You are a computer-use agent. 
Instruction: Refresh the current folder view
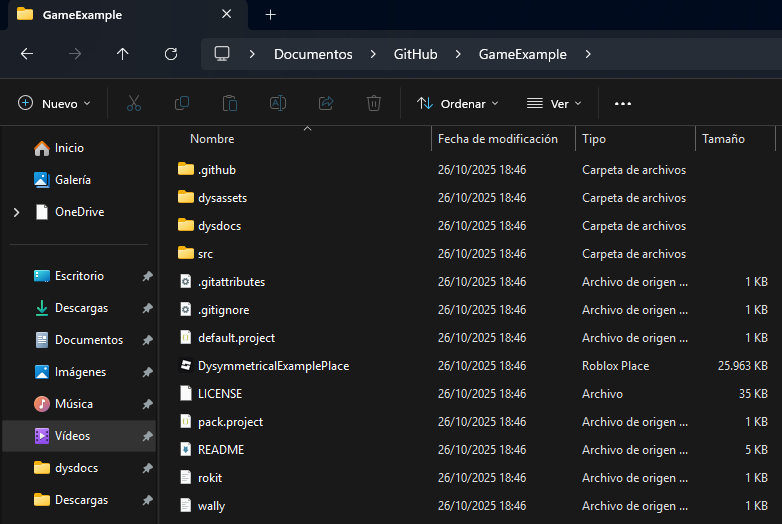tap(171, 54)
